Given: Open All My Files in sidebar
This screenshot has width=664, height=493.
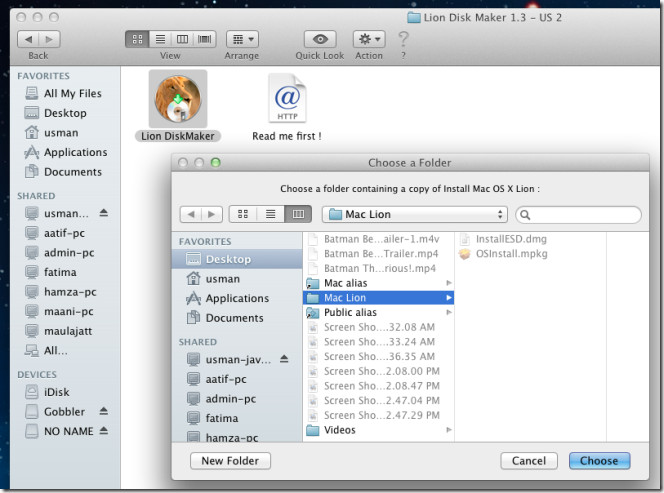Looking at the screenshot, I should coord(72,94).
